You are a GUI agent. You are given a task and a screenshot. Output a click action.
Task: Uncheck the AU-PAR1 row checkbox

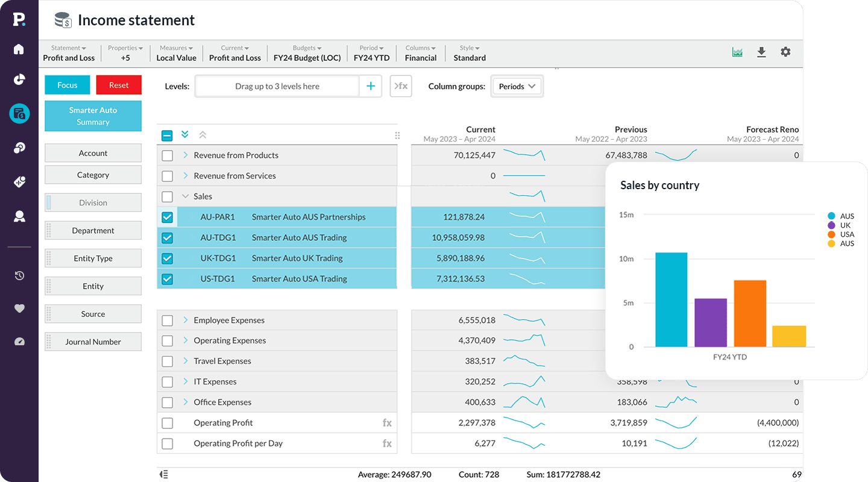(168, 218)
